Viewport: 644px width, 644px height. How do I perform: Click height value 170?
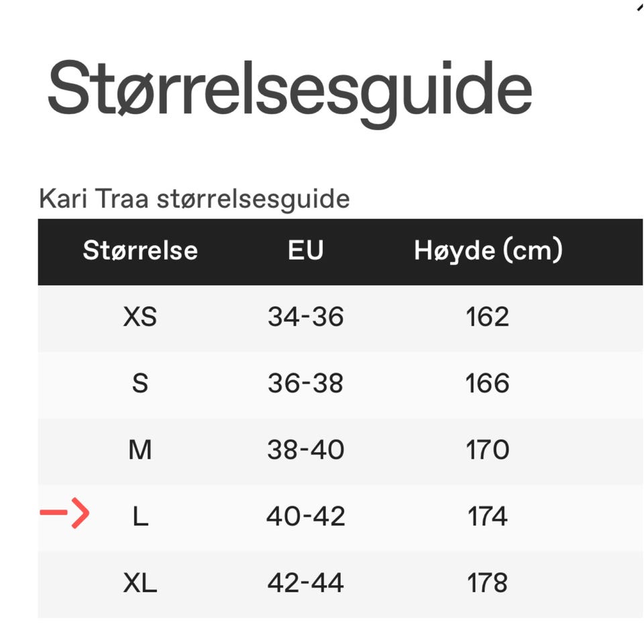[488, 449]
